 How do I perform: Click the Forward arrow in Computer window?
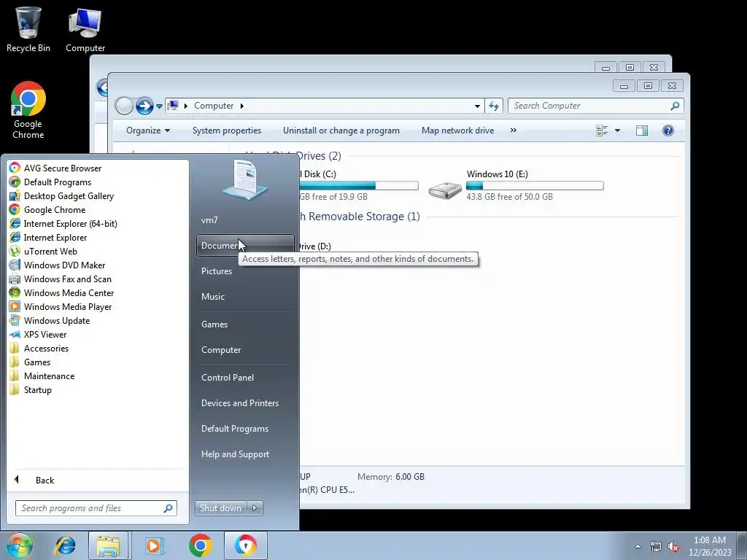(144, 106)
